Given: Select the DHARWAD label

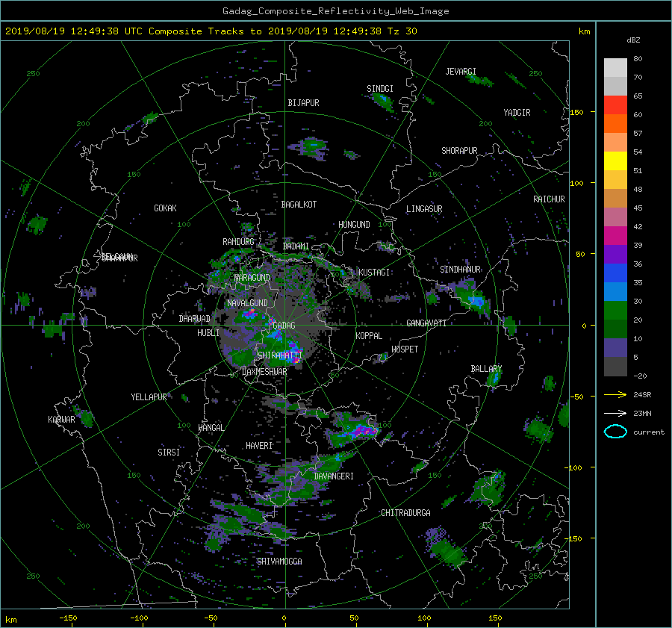Looking at the screenshot, I should pyautogui.click(x=195, y=319).
